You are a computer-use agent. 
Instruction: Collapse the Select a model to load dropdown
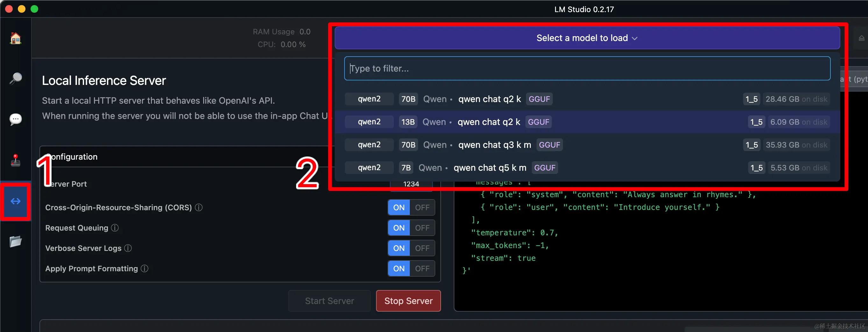click(x=587, y=38)
